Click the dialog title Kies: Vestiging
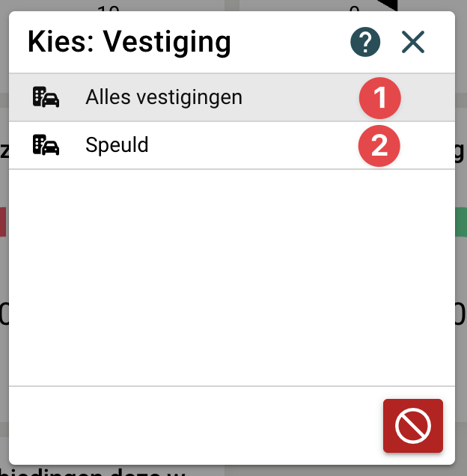The image size is (467, 476). [x=129, y=42]
